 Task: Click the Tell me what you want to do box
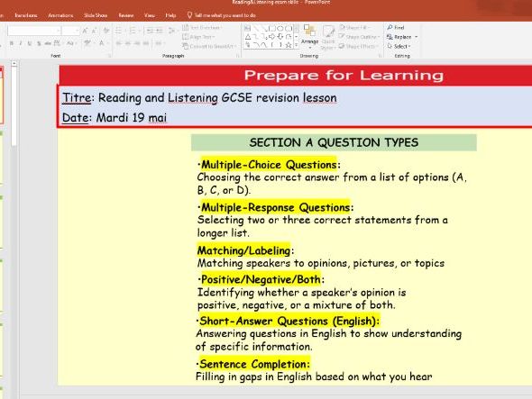tap(222, 15)
